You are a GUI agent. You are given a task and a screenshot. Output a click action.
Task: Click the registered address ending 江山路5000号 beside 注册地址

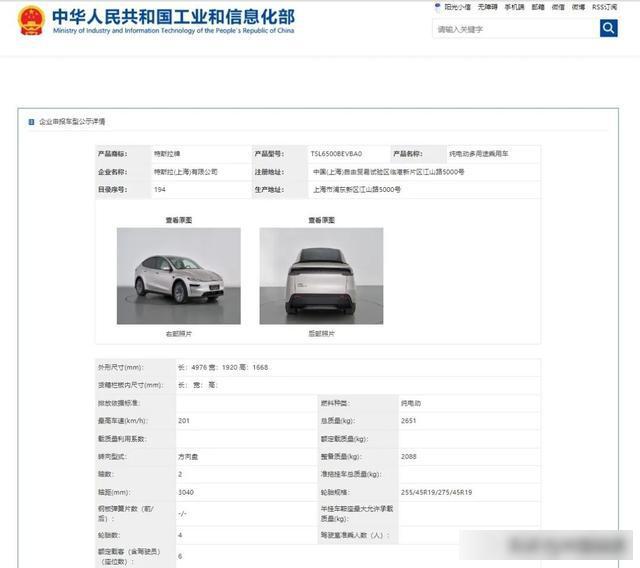[x=389, y=172]
